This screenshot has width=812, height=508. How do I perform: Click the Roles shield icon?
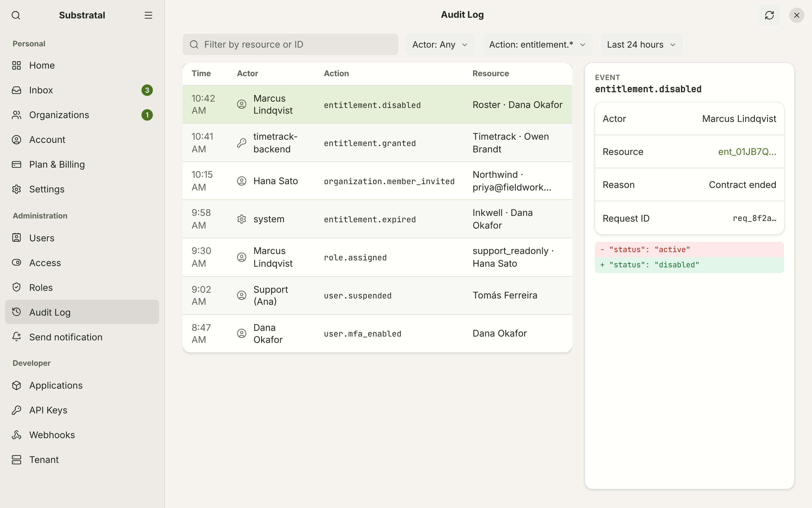click(x=16, y=288)
